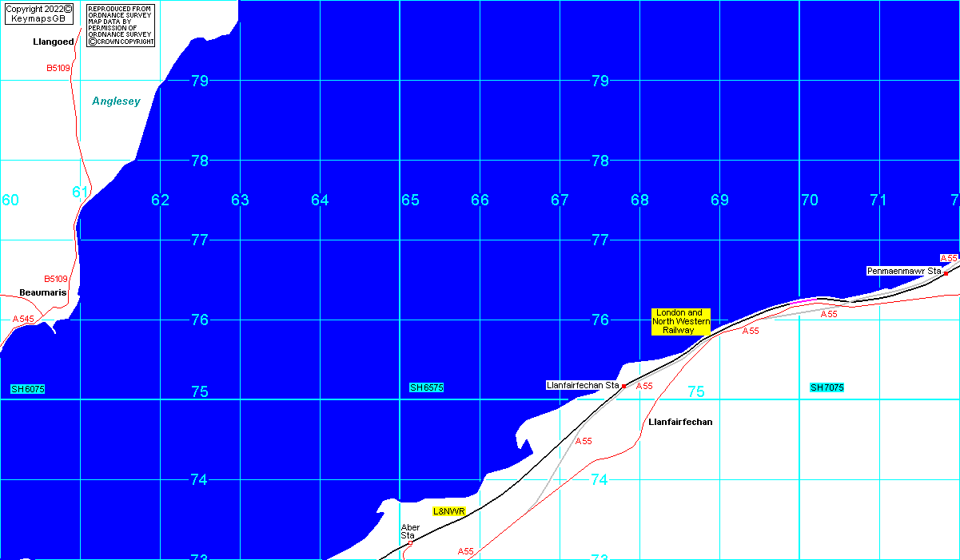Select the yellow London and North Western Railway label
960x560 pixels.
(680, 321)
